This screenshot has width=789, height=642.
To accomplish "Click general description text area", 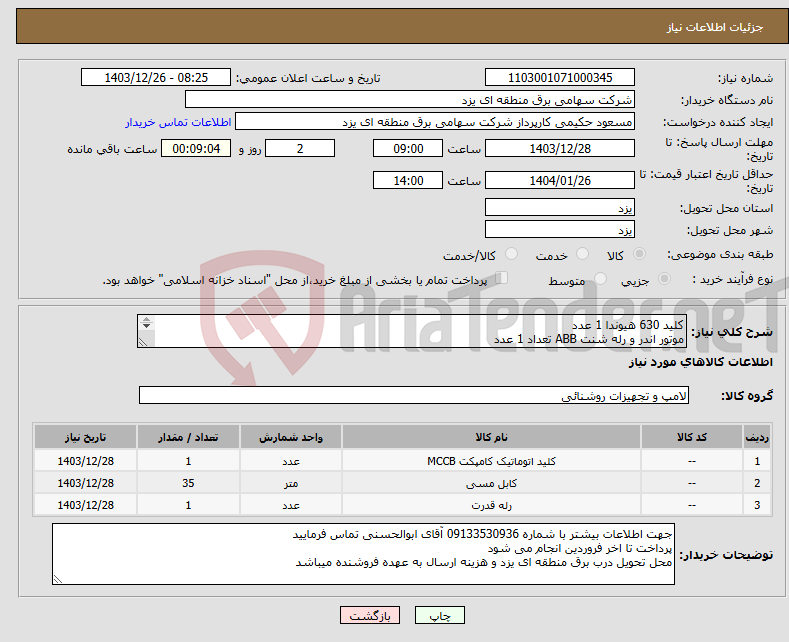I will point(412,332).
